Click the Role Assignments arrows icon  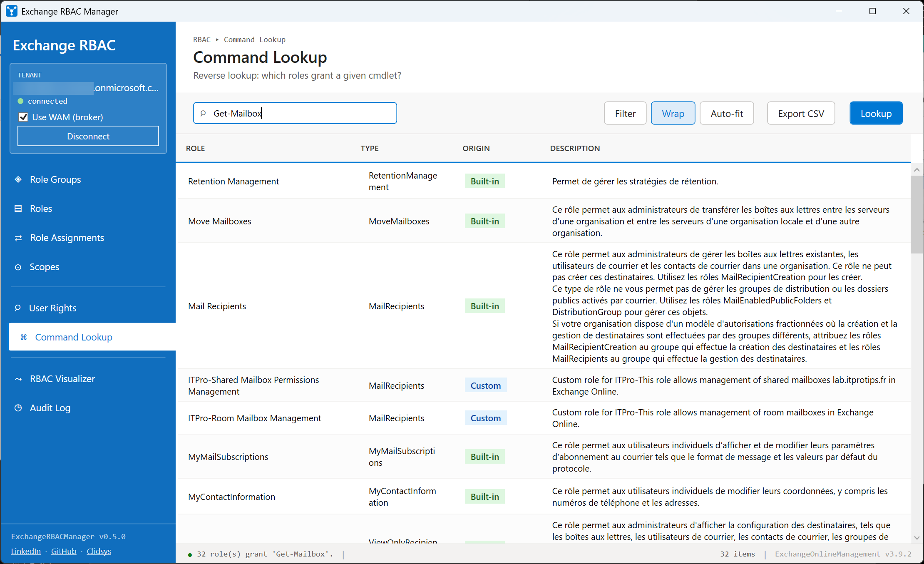point(18,238)
